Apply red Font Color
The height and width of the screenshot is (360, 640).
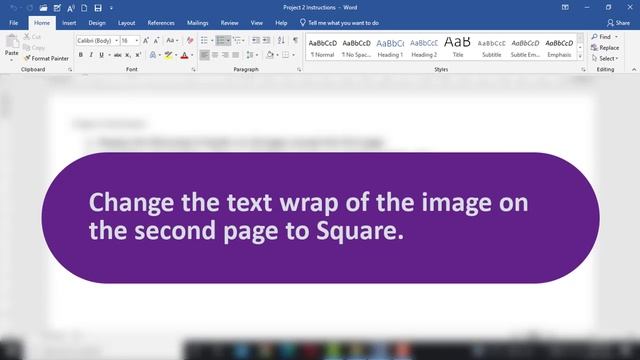(184, 55)
